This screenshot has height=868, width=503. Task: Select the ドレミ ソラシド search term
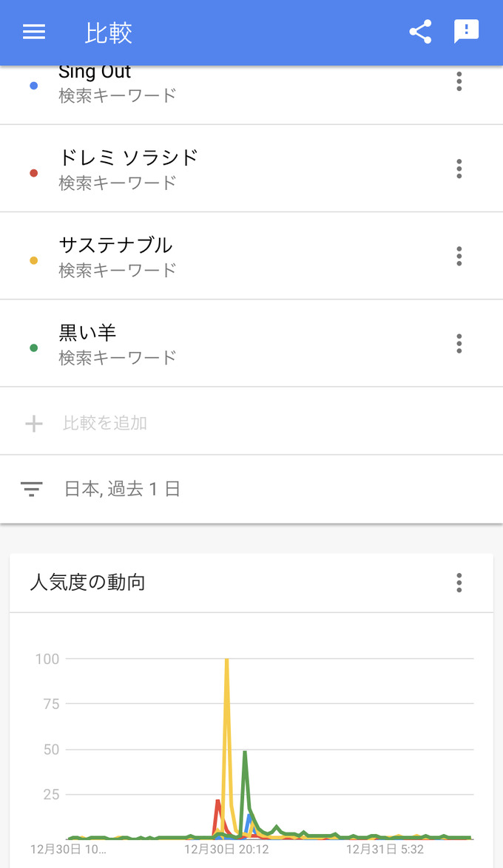pos(129,157)
